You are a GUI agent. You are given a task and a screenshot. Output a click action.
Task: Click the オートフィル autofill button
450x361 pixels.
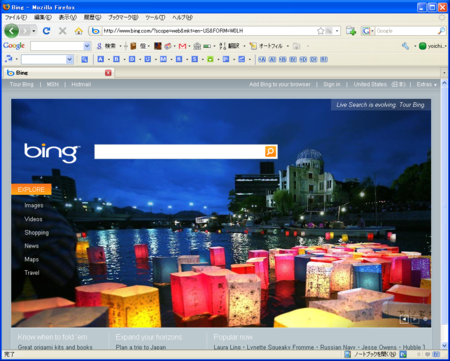coord(266,46)
